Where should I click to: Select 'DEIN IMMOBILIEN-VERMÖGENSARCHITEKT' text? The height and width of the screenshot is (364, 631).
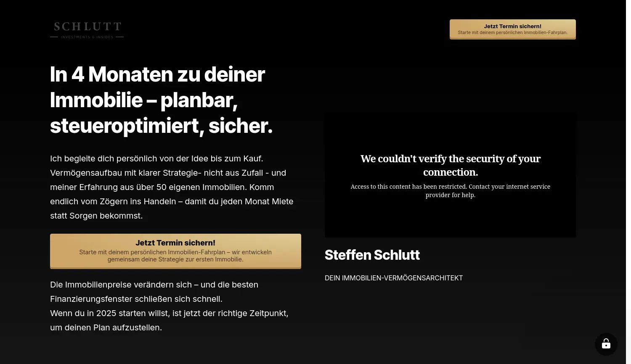tap(393, 278)
